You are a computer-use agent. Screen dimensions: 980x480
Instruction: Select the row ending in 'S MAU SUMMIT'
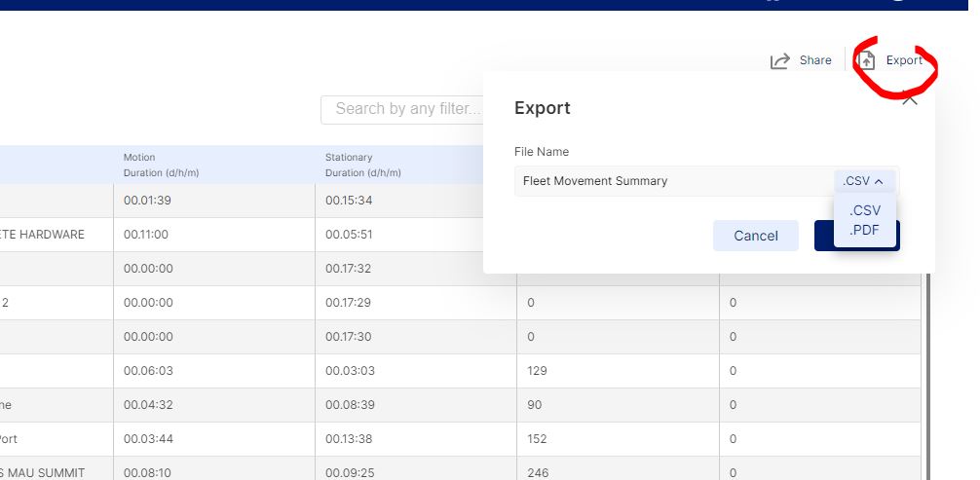point(57,472)
